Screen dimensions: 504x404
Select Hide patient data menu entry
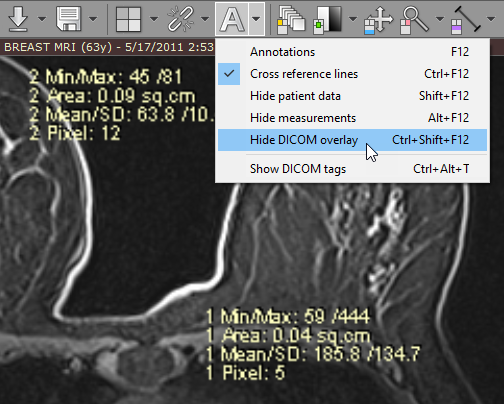coord(352,96)
